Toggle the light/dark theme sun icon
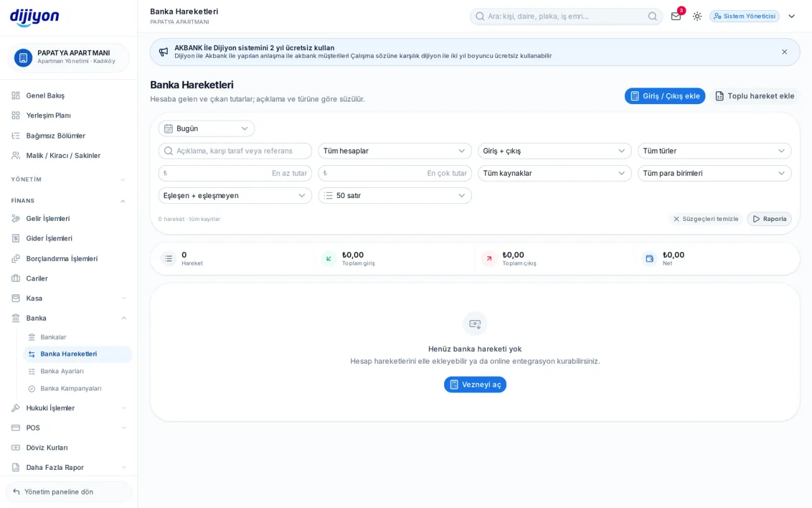This screenshot has width=812, height=508. coord(697,16)
